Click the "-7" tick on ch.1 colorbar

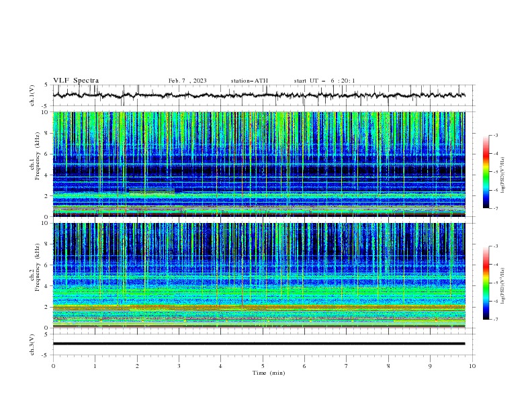(495, 209)
